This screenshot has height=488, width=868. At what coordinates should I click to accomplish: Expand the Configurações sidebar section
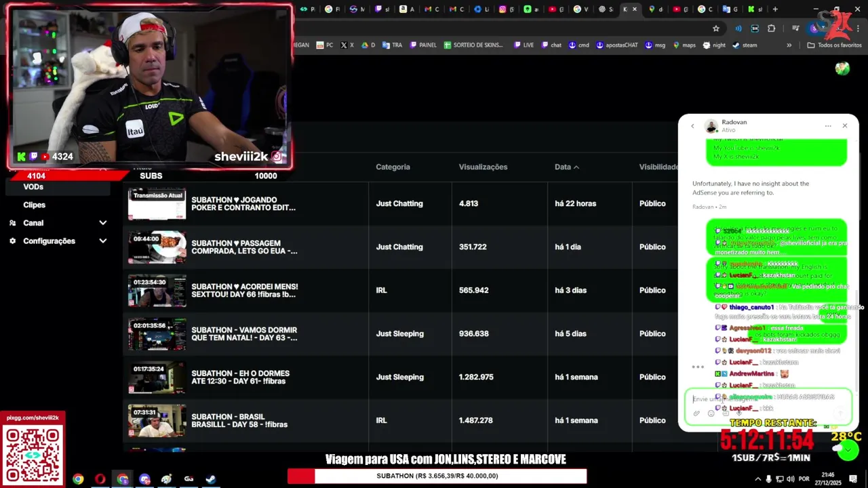coord(103,241)
